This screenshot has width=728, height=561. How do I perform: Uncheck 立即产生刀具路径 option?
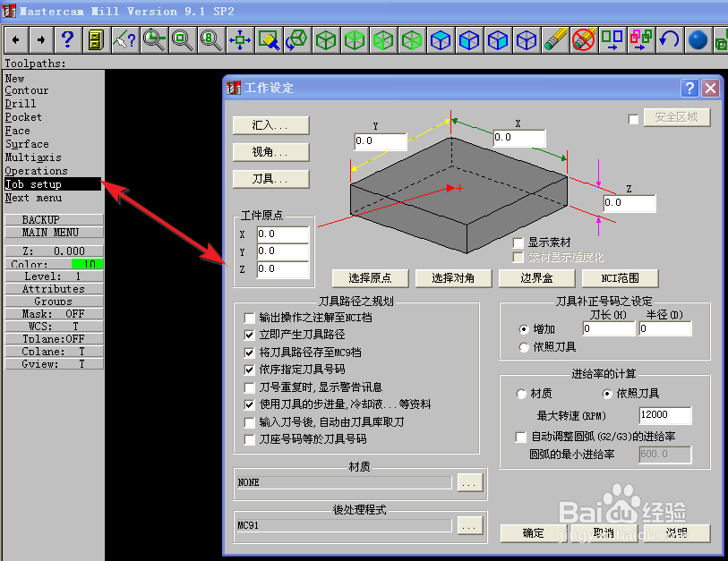pos(249,335)
